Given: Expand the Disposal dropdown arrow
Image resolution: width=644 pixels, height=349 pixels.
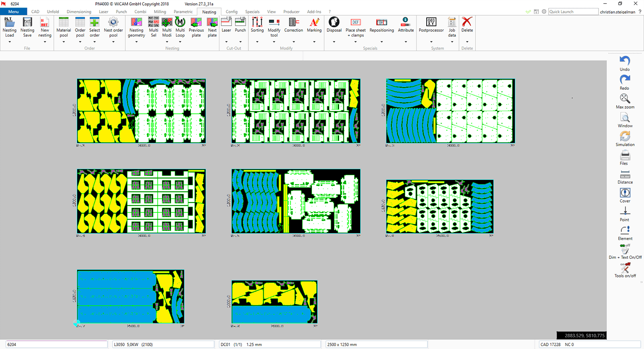Looking at the screenshot, I should tap(334, 42).
